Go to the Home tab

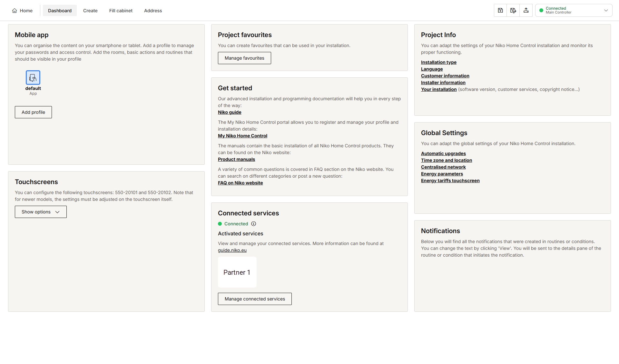tap(23, 11)
